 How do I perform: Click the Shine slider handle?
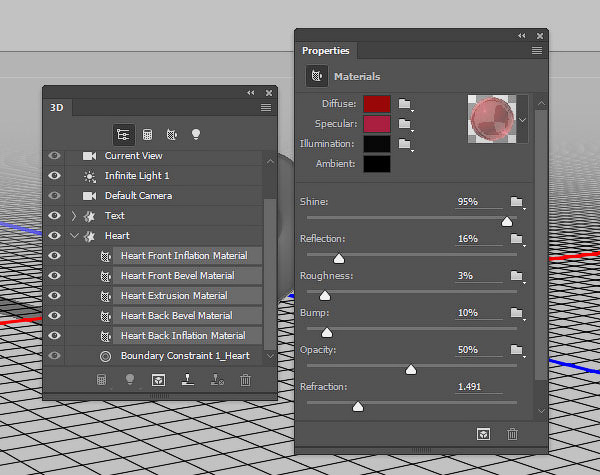pos(507,222)
